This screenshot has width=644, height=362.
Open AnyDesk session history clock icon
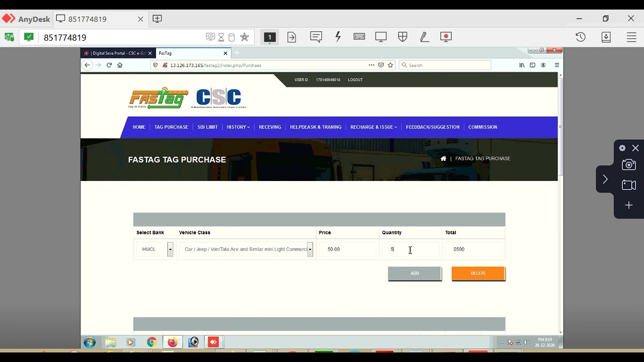coord(581,37)
